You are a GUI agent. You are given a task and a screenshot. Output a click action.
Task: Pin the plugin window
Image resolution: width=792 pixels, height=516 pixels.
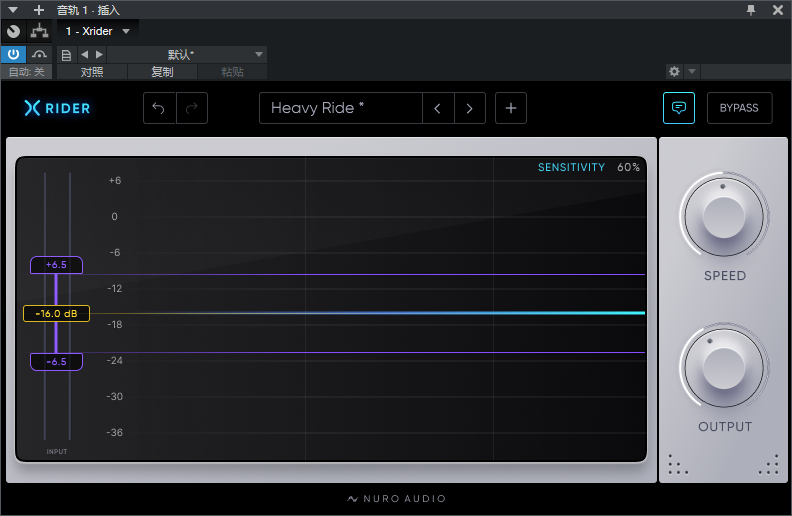751,10
